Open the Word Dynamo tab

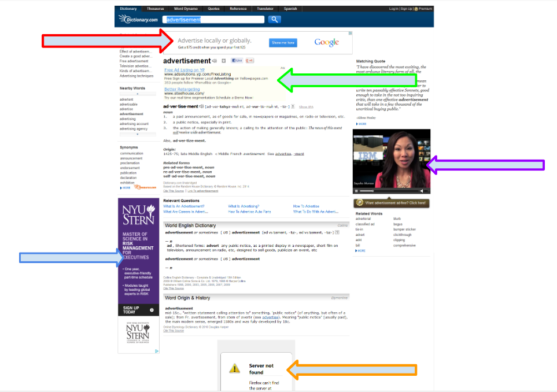[x=186, y=9]
